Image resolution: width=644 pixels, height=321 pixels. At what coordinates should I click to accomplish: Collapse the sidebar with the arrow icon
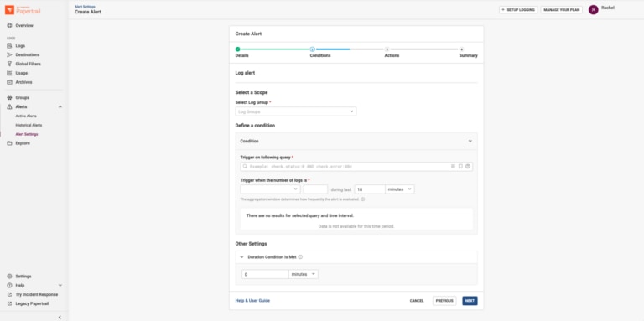(60, 318)
